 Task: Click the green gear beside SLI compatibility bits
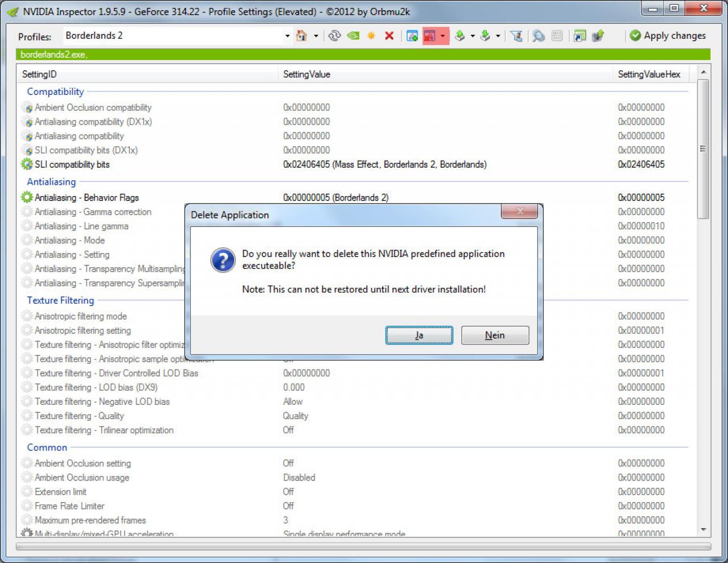[x=27, y=164]
